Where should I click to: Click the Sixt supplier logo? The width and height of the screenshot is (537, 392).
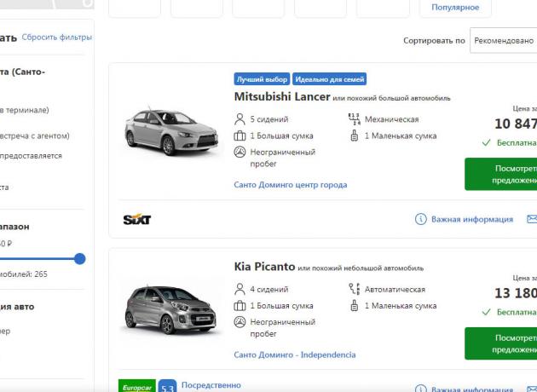[x=137, y=219]
